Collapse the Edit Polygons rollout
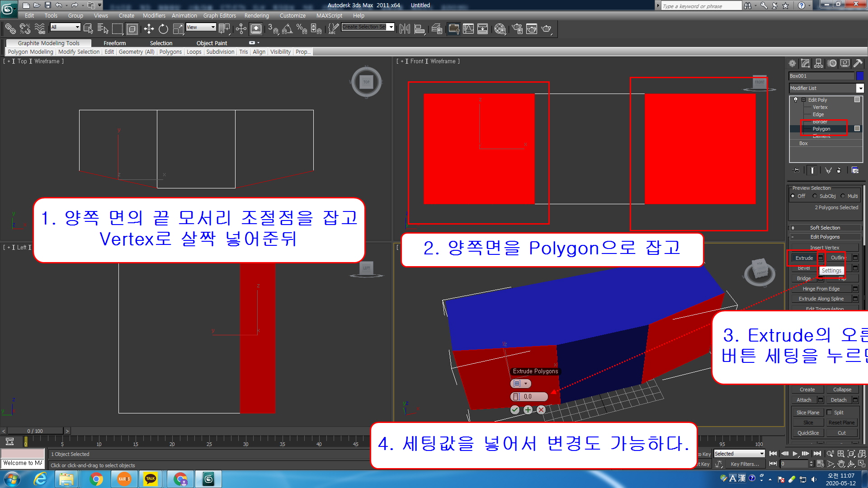The width and height of the screenshot is (868, 488). (x=825, y=237)
